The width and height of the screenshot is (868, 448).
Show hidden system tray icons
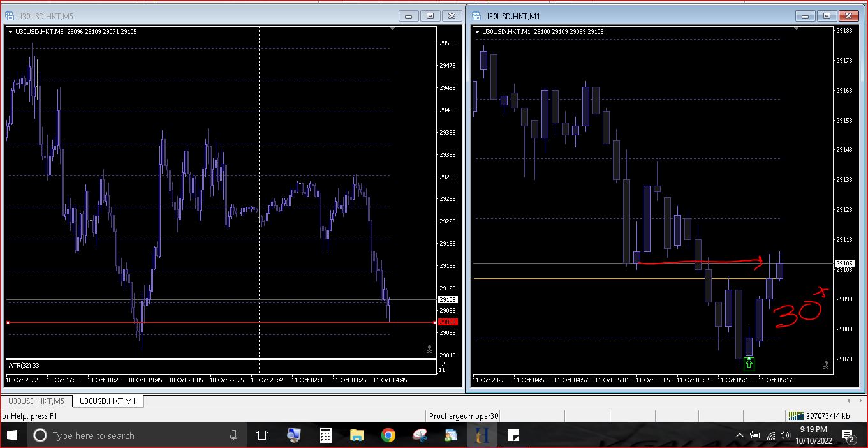click(740, 435)
